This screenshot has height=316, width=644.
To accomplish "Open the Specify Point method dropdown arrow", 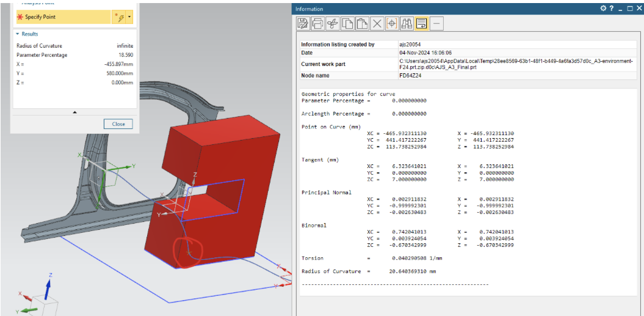I will [x=129, y=17].
